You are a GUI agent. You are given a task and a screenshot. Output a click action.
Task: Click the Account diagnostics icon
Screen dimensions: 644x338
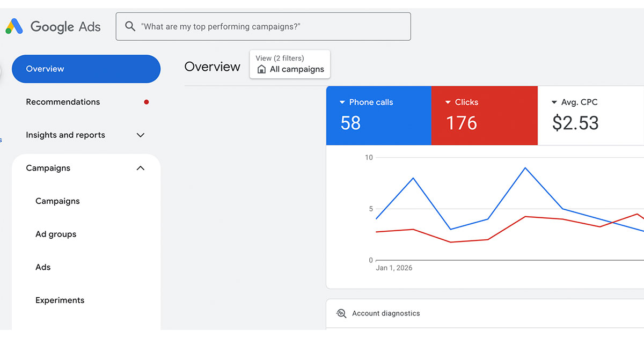pyautogui.click(x=341, y=313)
